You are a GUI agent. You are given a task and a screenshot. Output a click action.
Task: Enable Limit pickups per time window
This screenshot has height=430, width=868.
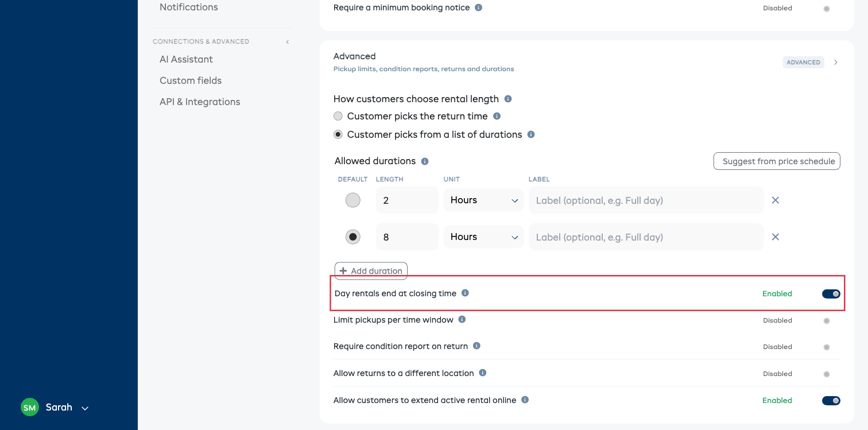point(827,321)
